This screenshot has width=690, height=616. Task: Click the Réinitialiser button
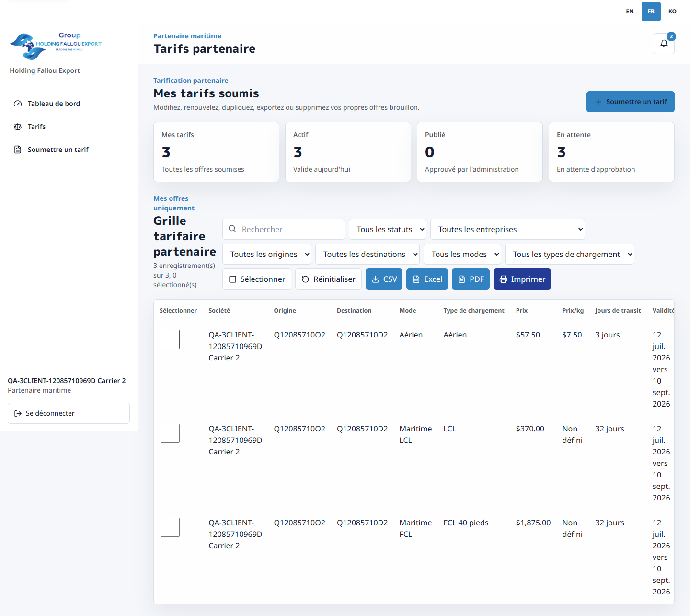pyautogui.click(x=328, y=279)
